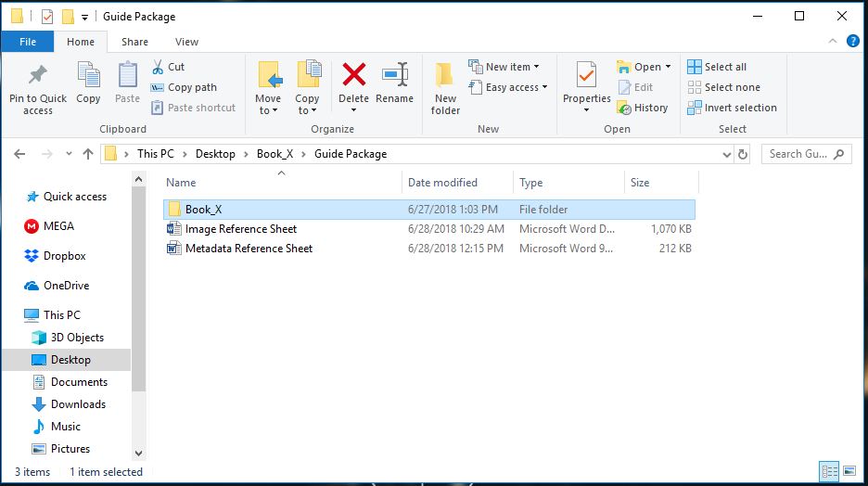Switch to the View tab
The width and height of the screenshot is (868, 486).
click(186, 42)
